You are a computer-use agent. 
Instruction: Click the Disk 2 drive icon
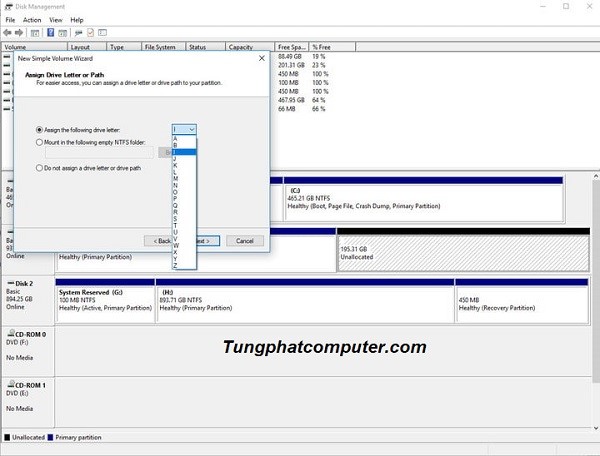[10, 283]
